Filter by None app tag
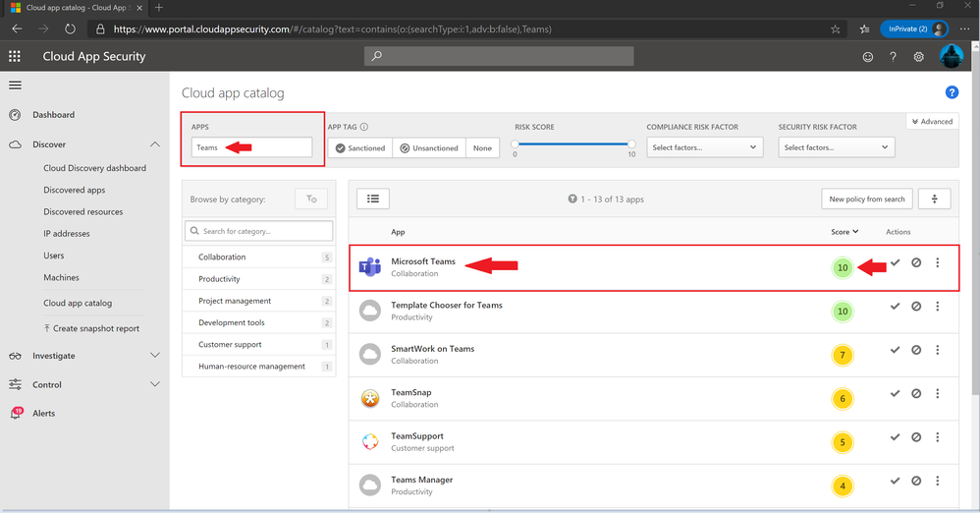 point(482,148)
